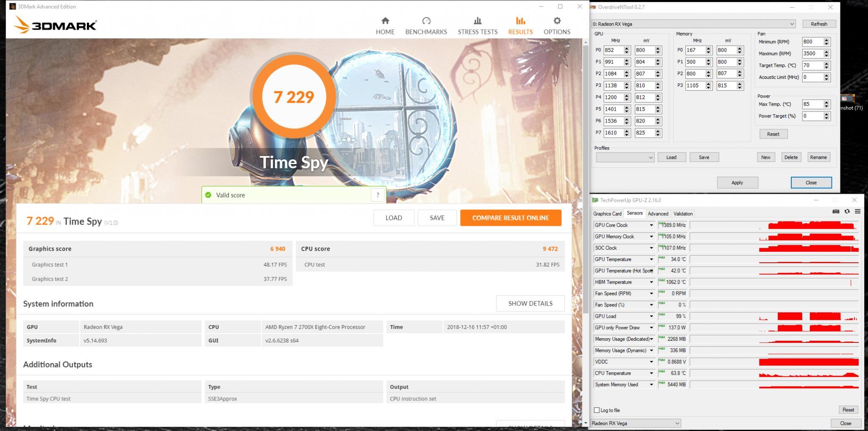Open the GPU-Z hamburger menu
Screen dimensions: 868x431
[857, 211]
